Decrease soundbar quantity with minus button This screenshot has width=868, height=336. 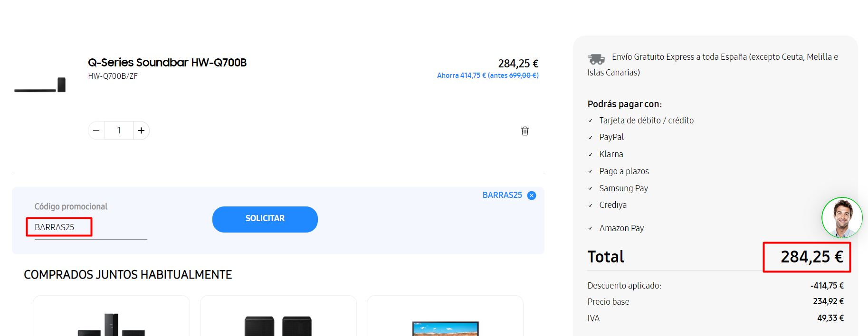96,131
